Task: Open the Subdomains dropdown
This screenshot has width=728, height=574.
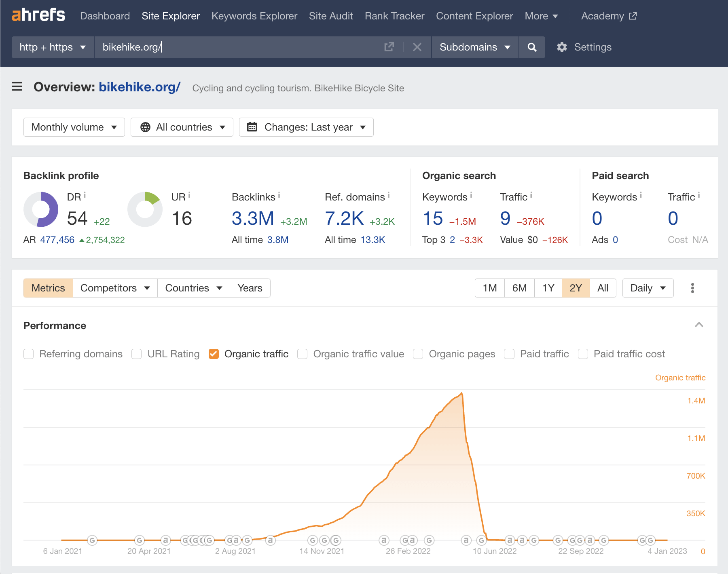Action: [474, 47]
